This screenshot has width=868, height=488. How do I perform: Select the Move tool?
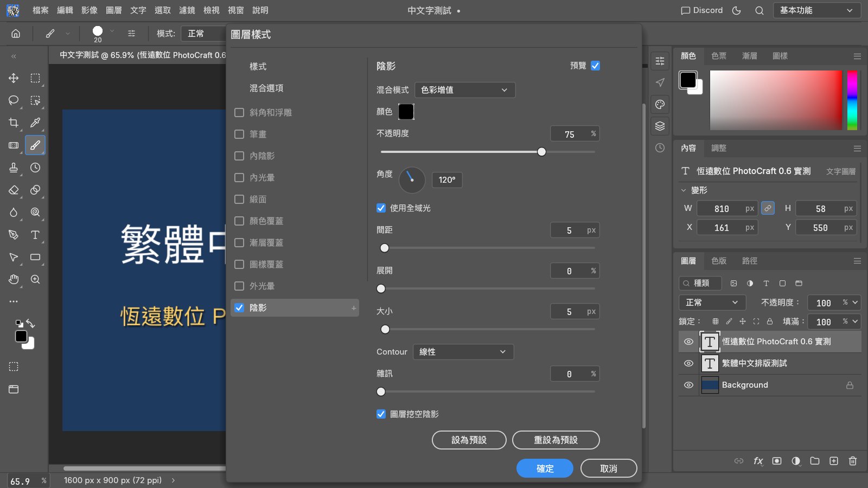pos(14,78)
